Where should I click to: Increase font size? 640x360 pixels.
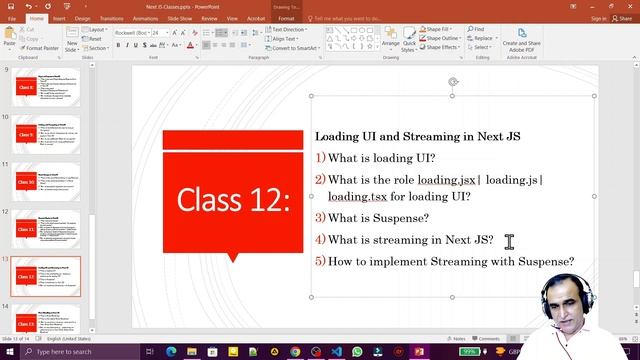point(175,33)
